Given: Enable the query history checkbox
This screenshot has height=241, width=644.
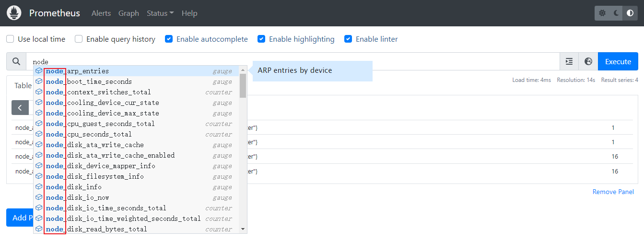Looking at the screenshot, I should [79, 39].
